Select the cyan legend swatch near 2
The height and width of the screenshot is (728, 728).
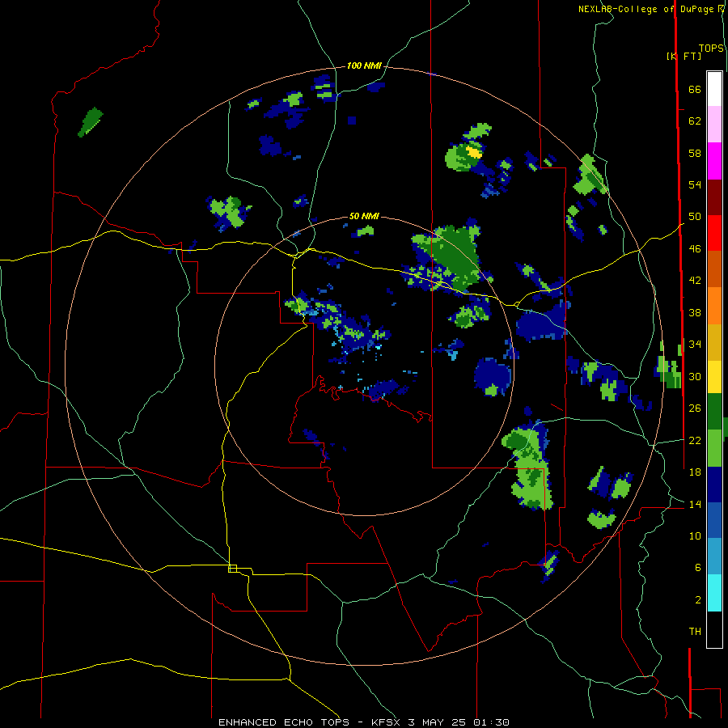(714, 593)
